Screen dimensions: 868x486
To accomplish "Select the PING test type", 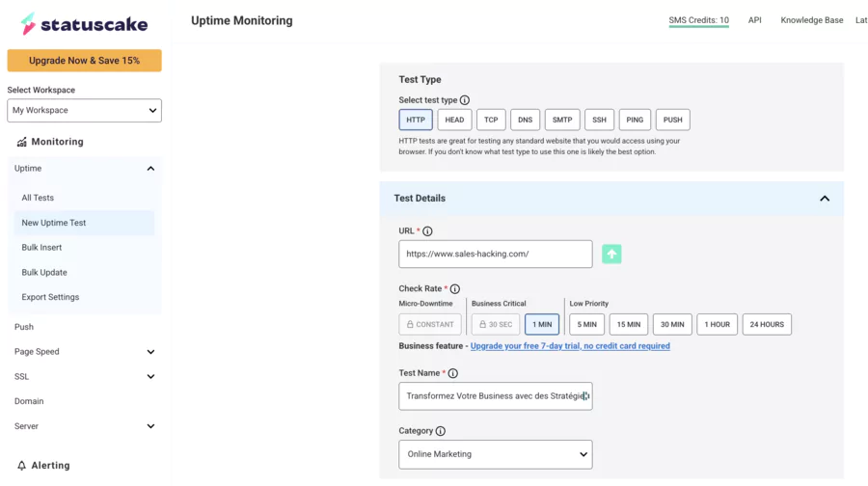I will point(635,120).
